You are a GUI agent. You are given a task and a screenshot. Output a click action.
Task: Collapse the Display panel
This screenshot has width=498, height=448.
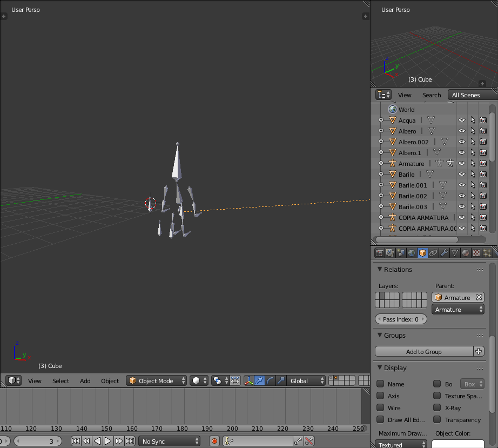[380, 367]
